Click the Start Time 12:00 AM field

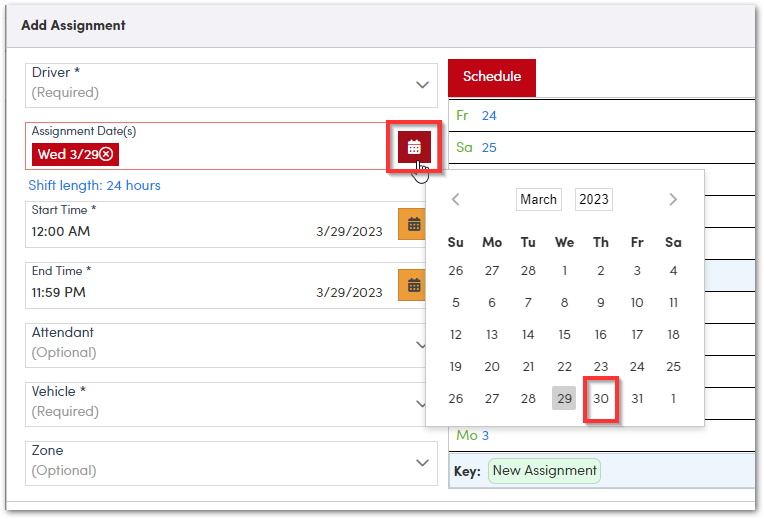click(x=150, y=231)
